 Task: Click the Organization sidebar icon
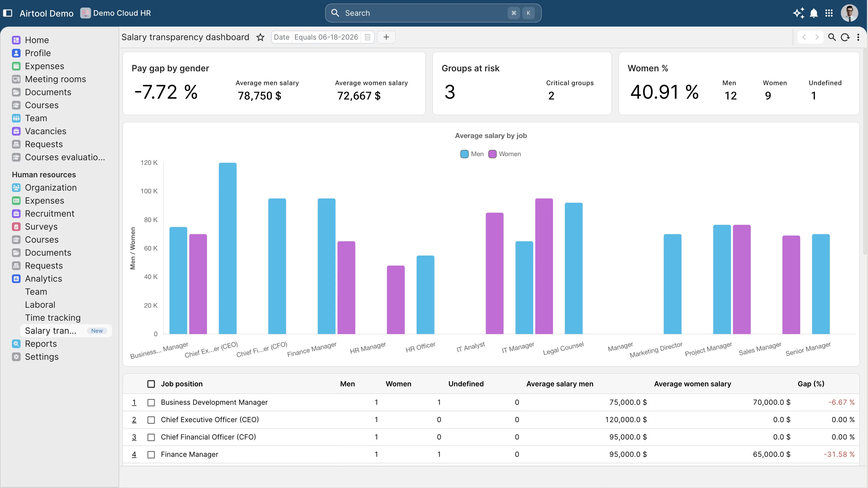pyautogui.click(x=16, y=188)
